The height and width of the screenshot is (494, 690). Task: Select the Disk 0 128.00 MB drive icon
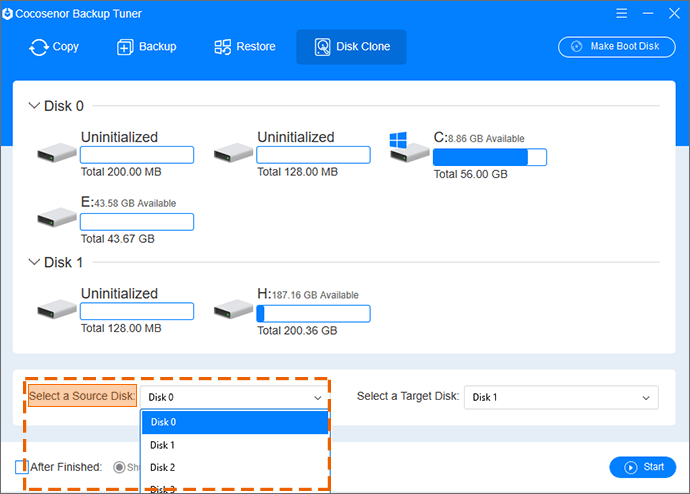(233, 153)
